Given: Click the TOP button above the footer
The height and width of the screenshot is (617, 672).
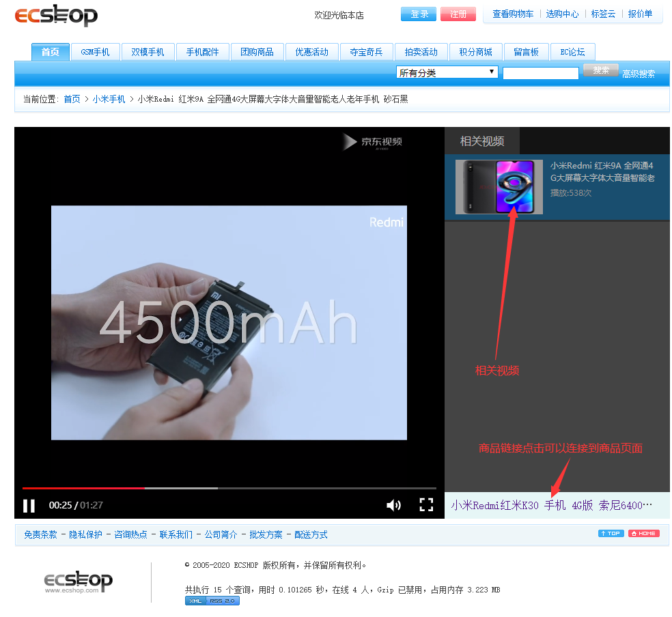Looking at the screenshot, I should [610, 533].
